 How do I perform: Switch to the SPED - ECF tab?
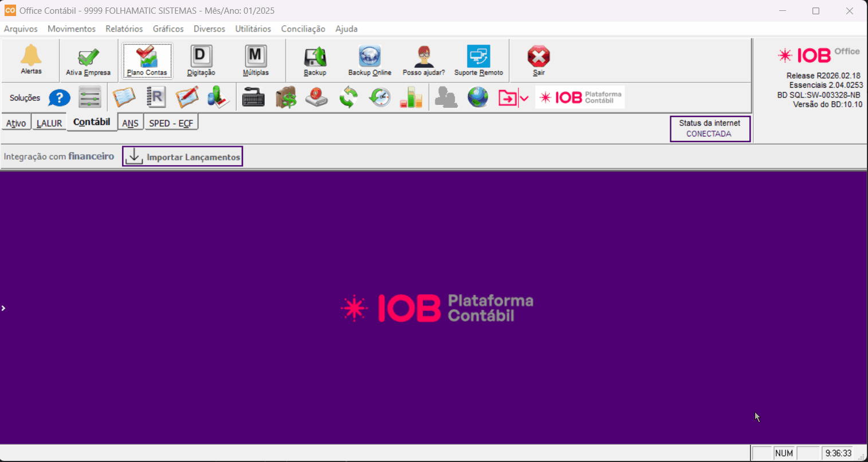[171, 123]
